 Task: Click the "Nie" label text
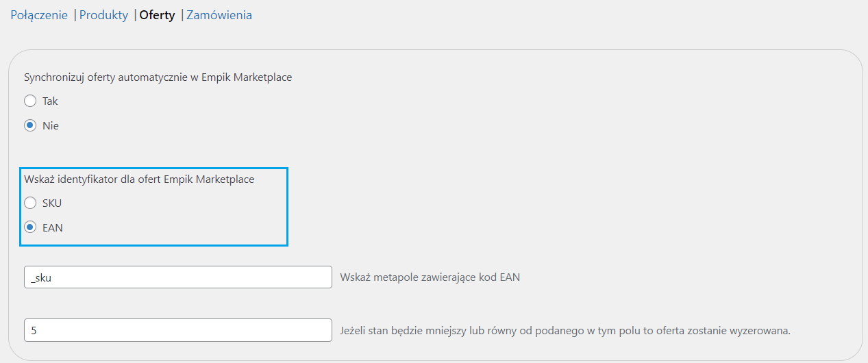pos(51,126)
